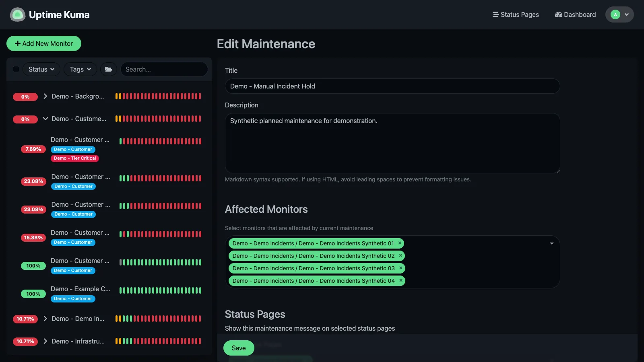Open the Affected Monitors dropdown arrow

pos(552,243)
